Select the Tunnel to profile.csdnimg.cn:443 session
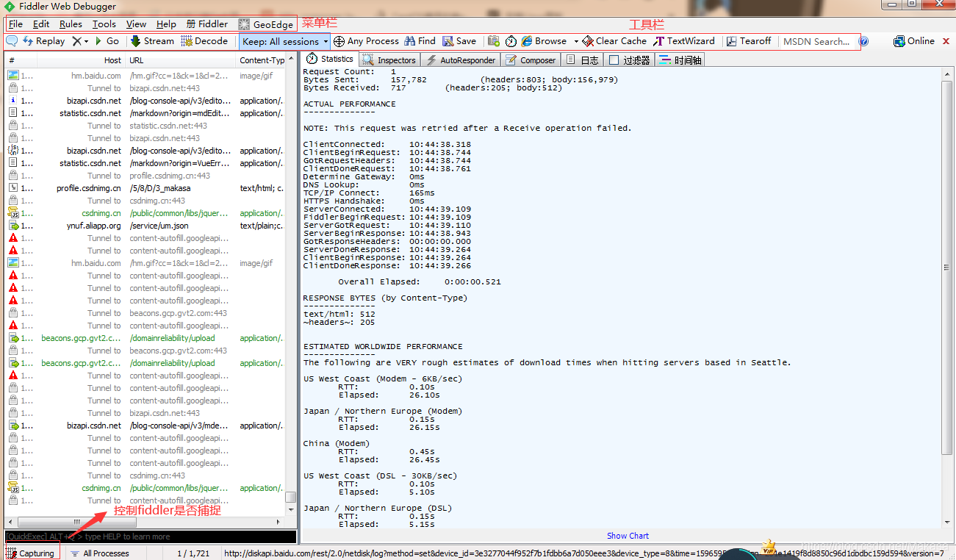 [145, 176]
